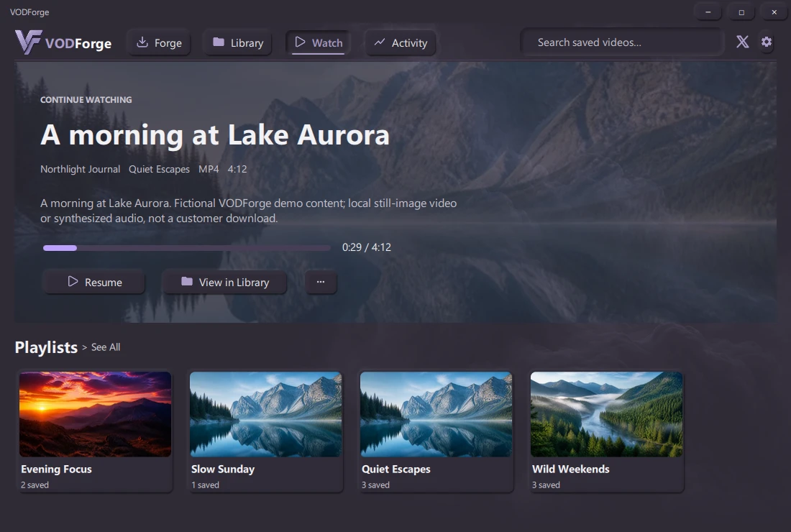Click the Wild Weekends playlist title
The height and width of the screenshot is (532, 791).
point(570,469)
